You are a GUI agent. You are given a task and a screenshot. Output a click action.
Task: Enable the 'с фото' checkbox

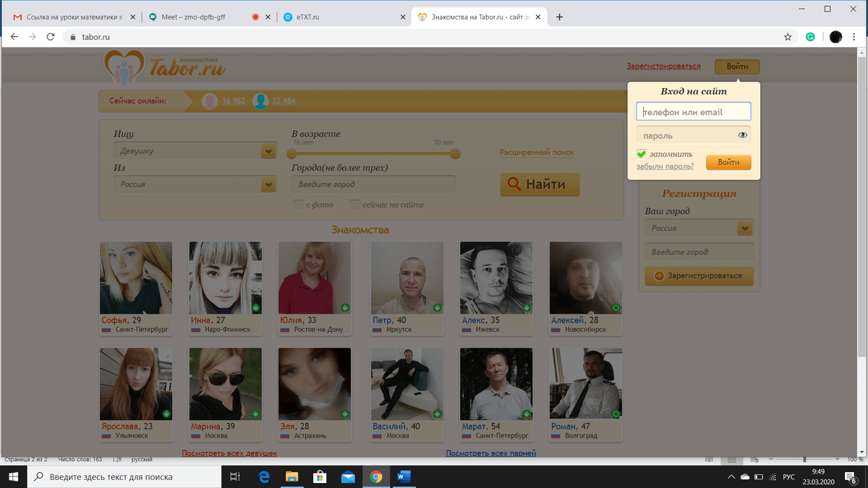pos(298,205)
